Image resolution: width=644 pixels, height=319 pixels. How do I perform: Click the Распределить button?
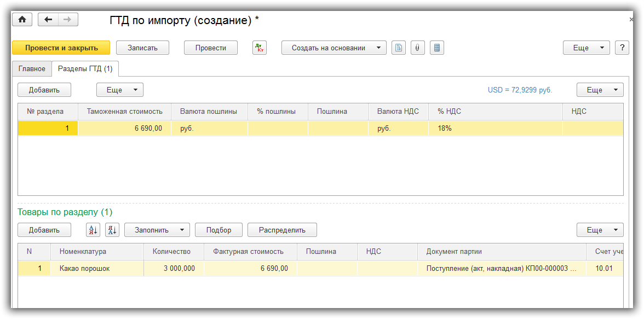coord(282,230)
